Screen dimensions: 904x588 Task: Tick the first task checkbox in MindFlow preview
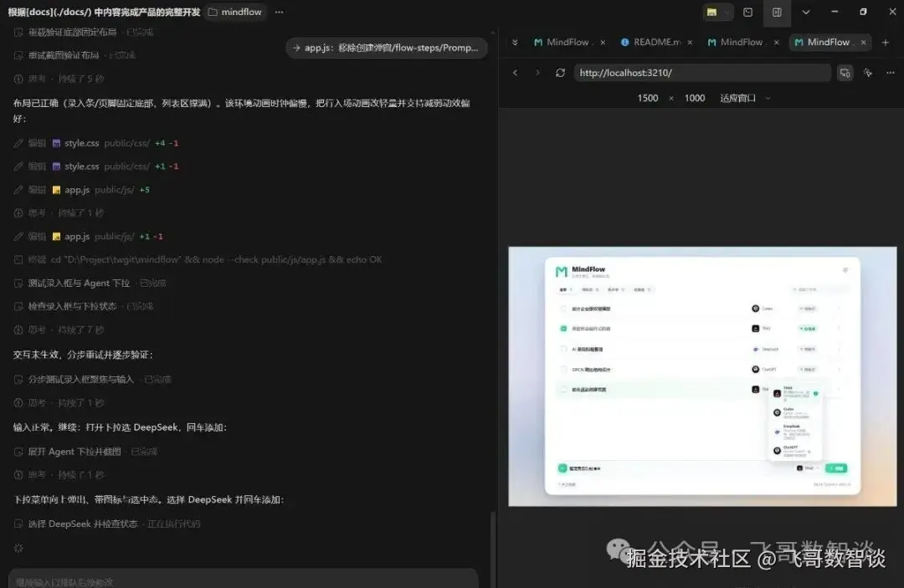[x=563, y=309]
